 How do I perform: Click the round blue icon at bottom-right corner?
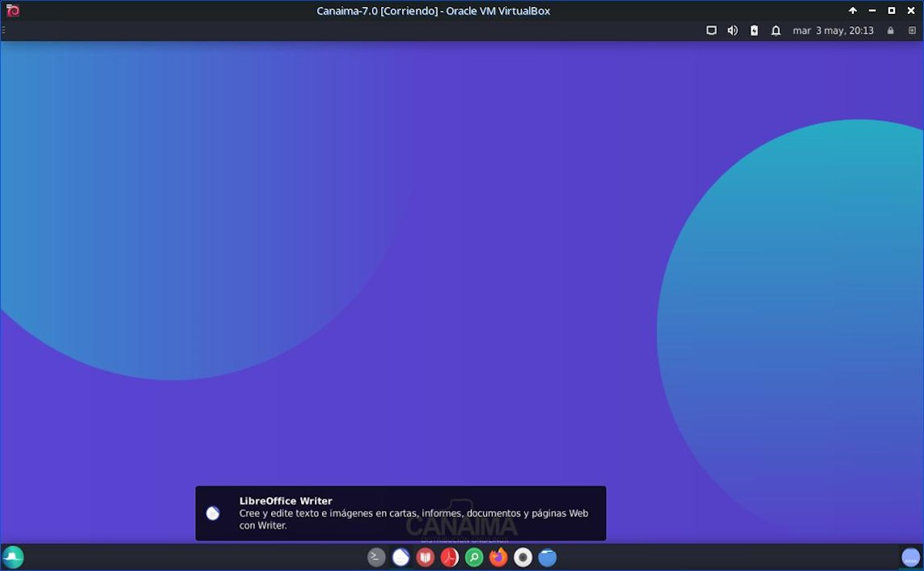[911, 557]
